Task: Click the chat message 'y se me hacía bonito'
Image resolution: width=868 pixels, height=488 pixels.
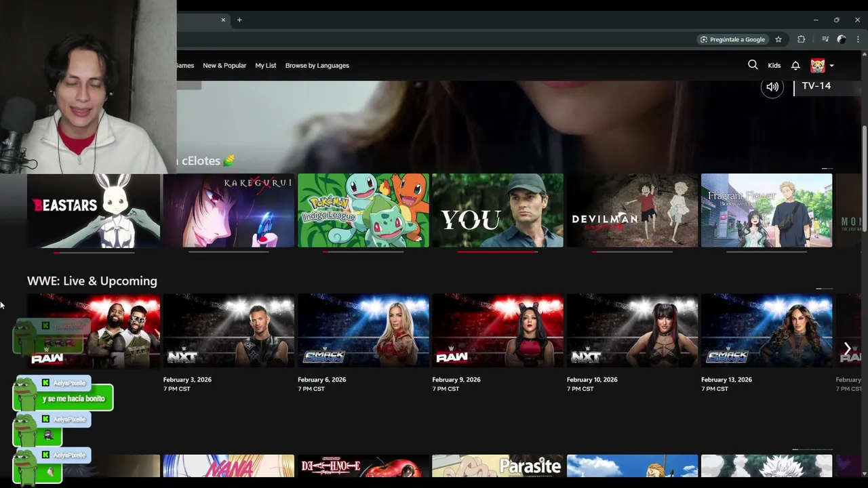Action: click(74, 399)
